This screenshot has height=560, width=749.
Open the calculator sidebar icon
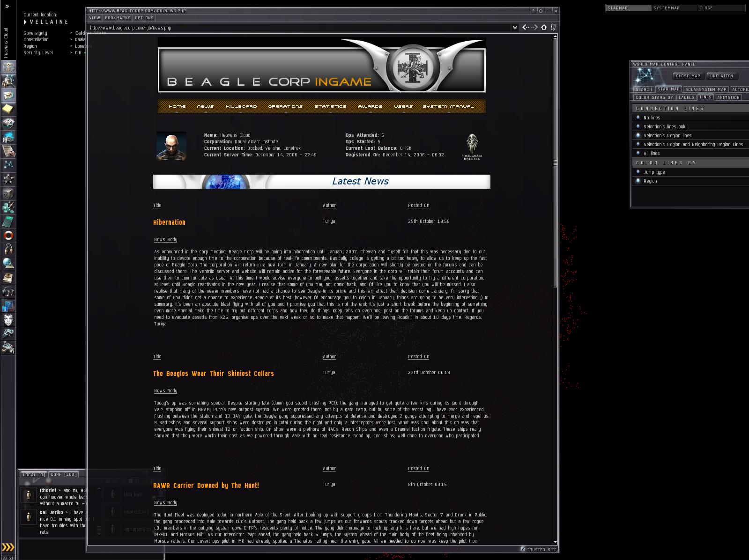point(8,221)
